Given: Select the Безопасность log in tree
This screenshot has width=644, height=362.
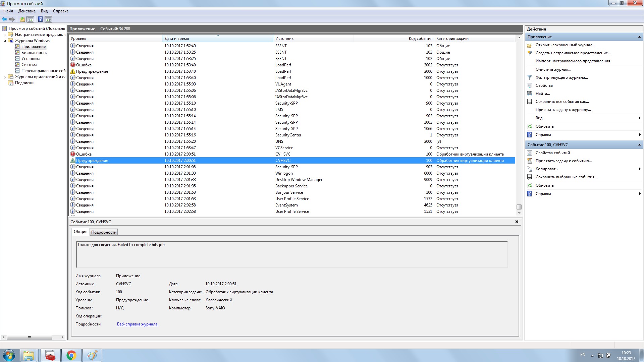Looking at the screenshot, I should tap(34, 53).
